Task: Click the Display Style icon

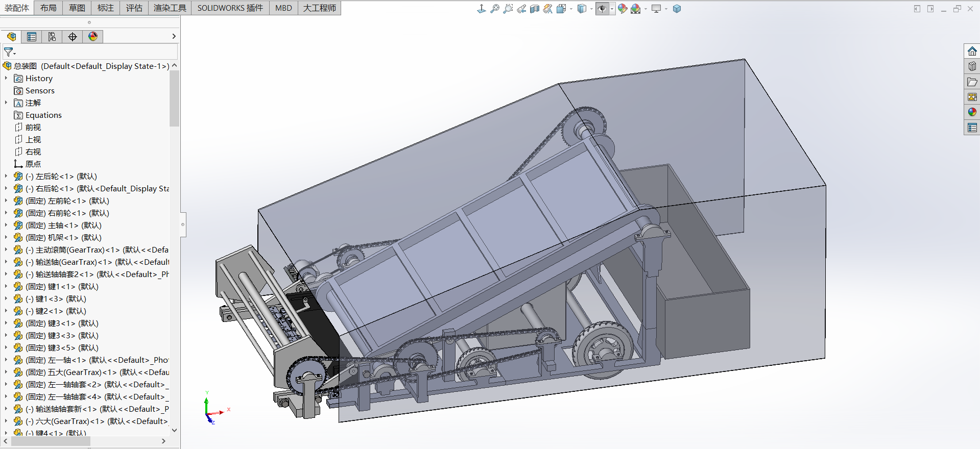Action: coord(582,9)
